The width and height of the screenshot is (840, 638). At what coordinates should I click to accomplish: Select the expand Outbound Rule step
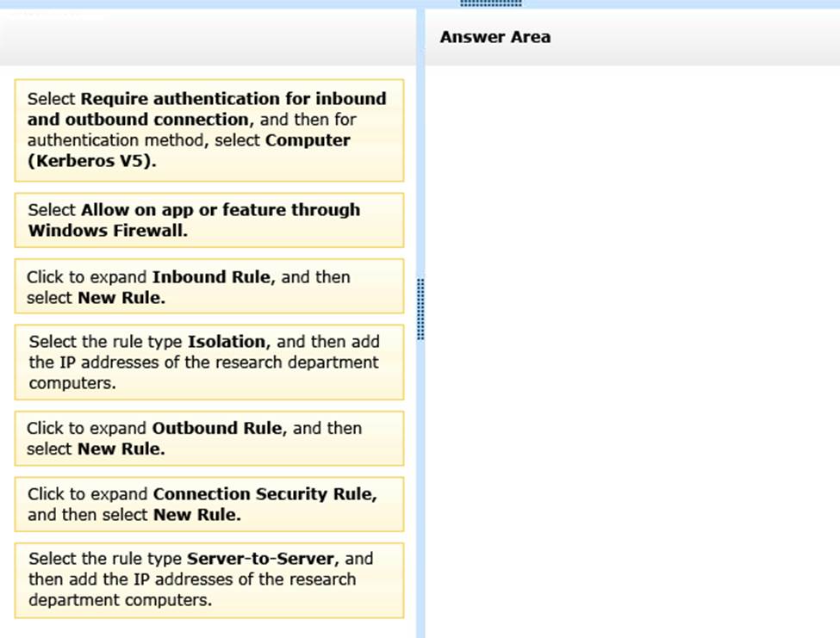(208, 438)
